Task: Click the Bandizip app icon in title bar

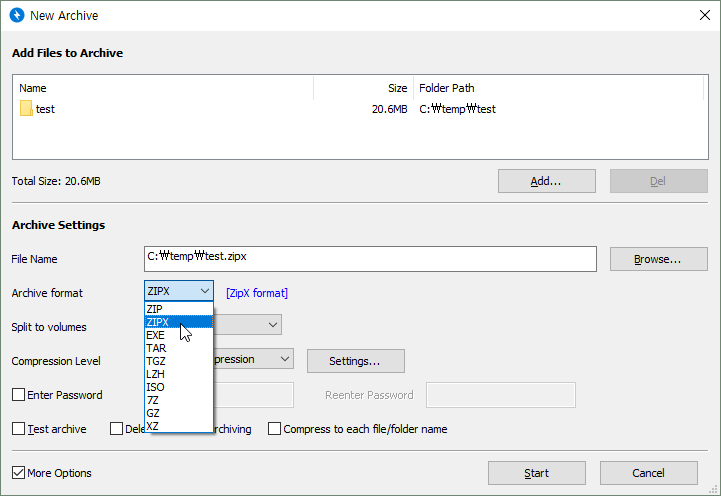Action: pos(16,16)
